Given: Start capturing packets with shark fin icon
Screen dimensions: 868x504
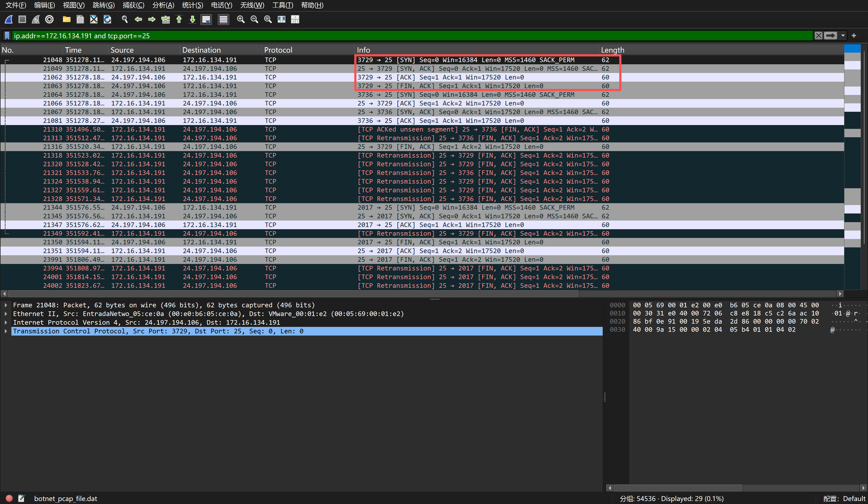Looking at the screenshot, I should 9,19.
